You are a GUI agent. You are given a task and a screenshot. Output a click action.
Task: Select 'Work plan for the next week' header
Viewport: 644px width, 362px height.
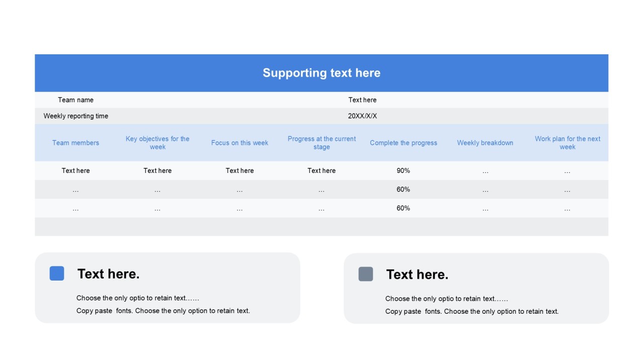pyautogui.click(x=568, y=143)
